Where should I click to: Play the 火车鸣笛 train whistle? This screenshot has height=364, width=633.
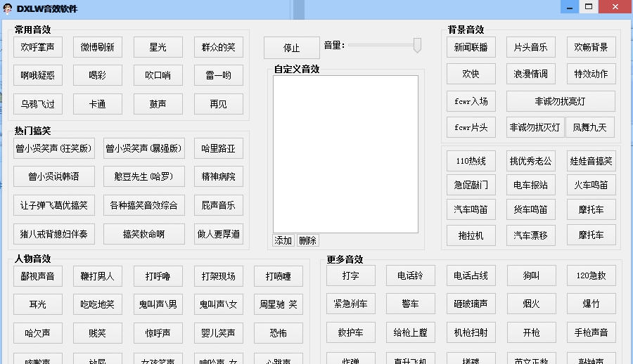point(591,185)
